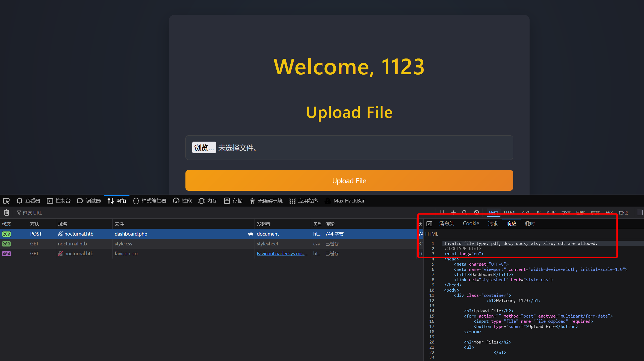The image size is (644, 361).
Task: Pause network recording
Action: tap(442, 213)
